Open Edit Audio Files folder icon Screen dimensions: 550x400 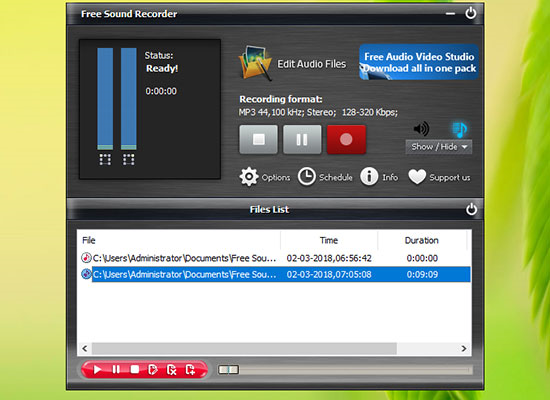point(255,63)
